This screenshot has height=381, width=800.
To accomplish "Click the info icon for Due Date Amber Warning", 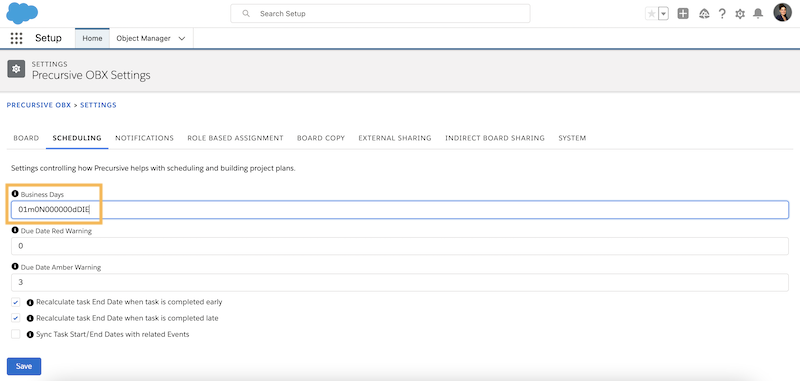I will click(15, 267).
